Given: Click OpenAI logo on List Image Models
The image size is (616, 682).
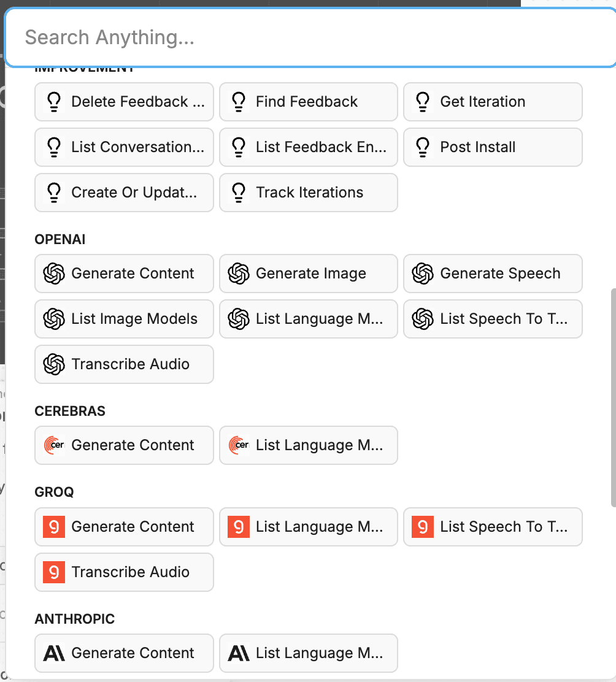Looking at the screenshot, I should tap(54, 319).
